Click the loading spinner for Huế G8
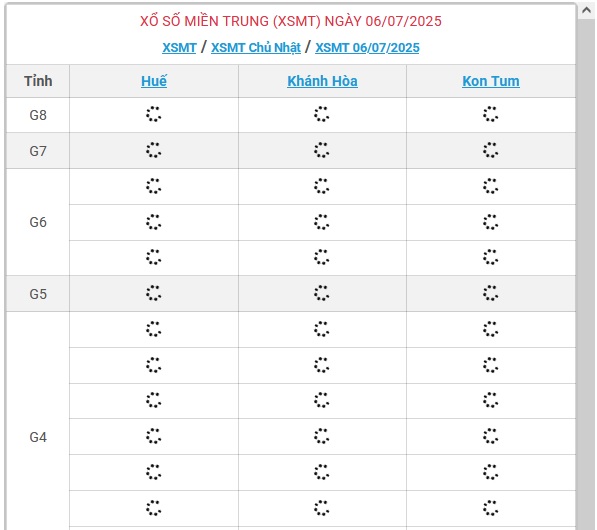 (x=153, y=114)
